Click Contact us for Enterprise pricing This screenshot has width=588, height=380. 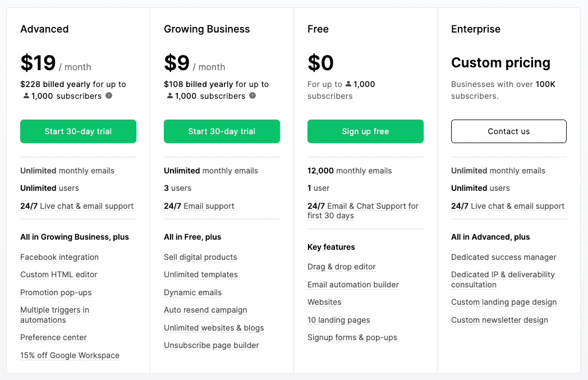click(508, 131)
